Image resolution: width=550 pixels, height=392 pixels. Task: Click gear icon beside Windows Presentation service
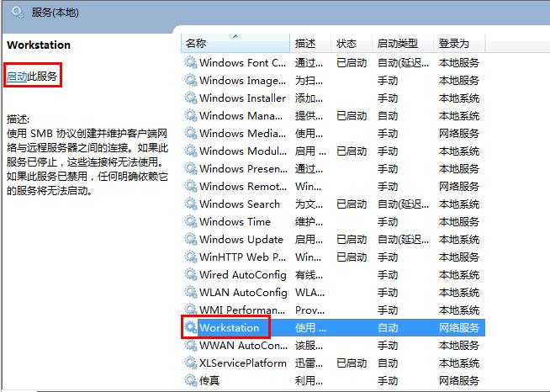pos(191,168)
